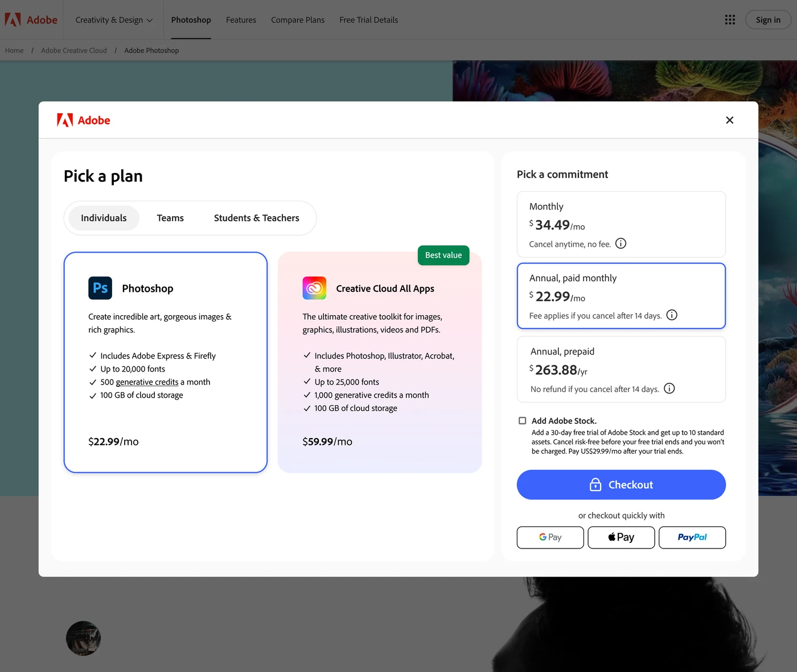The width and height of the screenshot is (797, 672).
Task: Select the Monthly $34.49 commitment
Action: (621, 224)
